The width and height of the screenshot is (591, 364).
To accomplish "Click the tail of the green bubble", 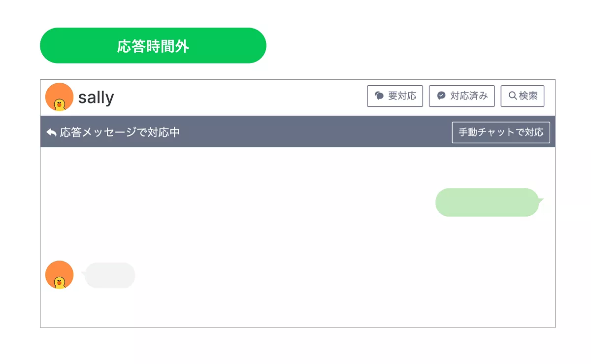I will pos(541,200).
